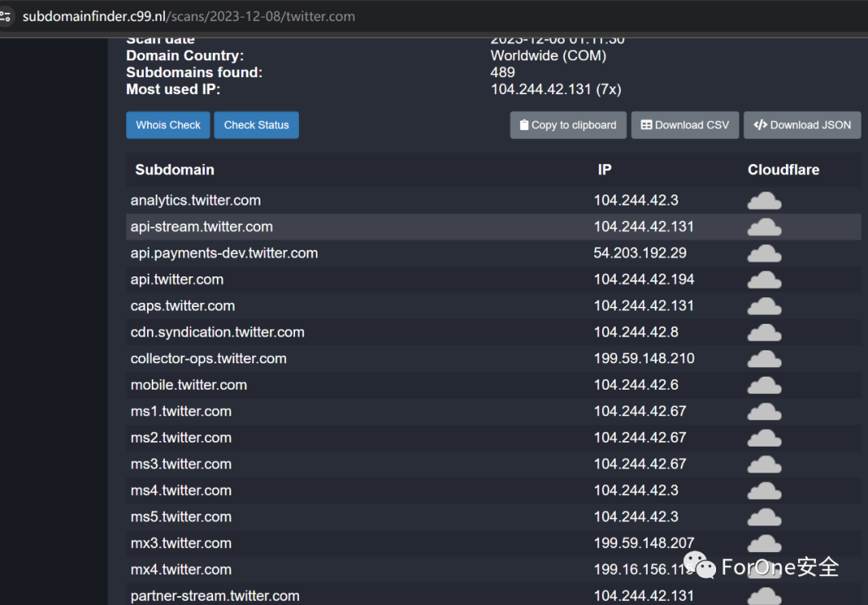868x605 pixels.
Task: Click Cloudflare cloud icon for ms1.twitter.com
Action: pos(764,412)
